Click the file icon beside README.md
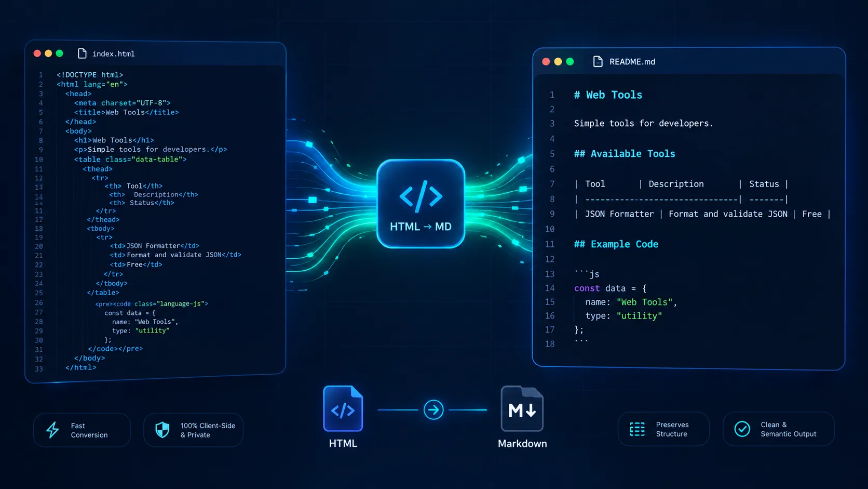This screenshot has height=489, width=868. pyautogui.click(x=598, y=61)
